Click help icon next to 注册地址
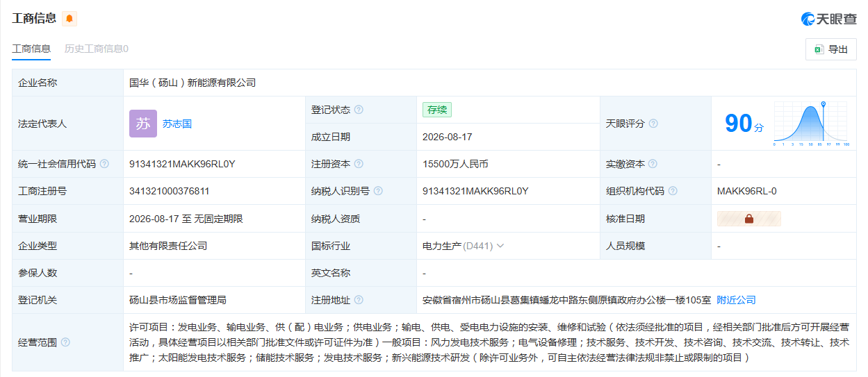Screen dimensions: 868x377 359,300
